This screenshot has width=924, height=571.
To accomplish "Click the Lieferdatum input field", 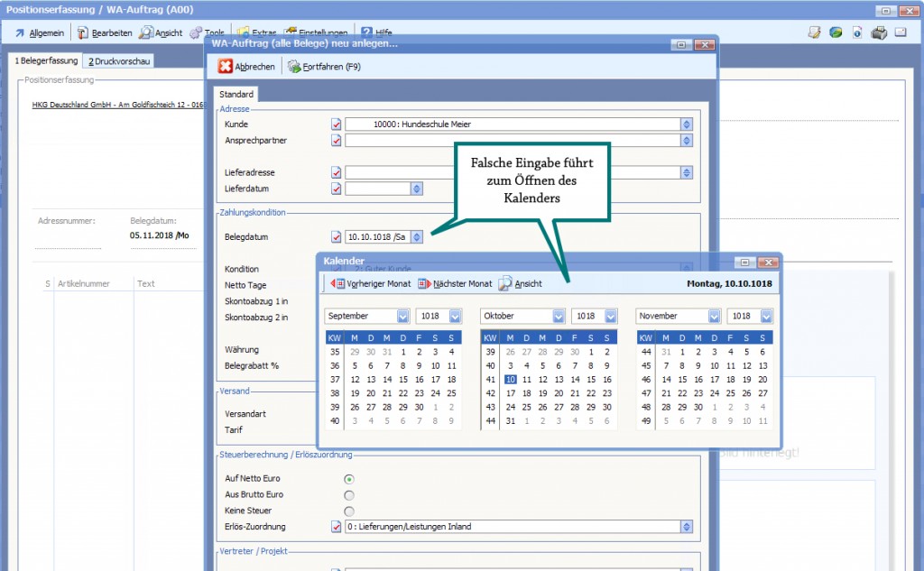I will [x=377, y=189].
